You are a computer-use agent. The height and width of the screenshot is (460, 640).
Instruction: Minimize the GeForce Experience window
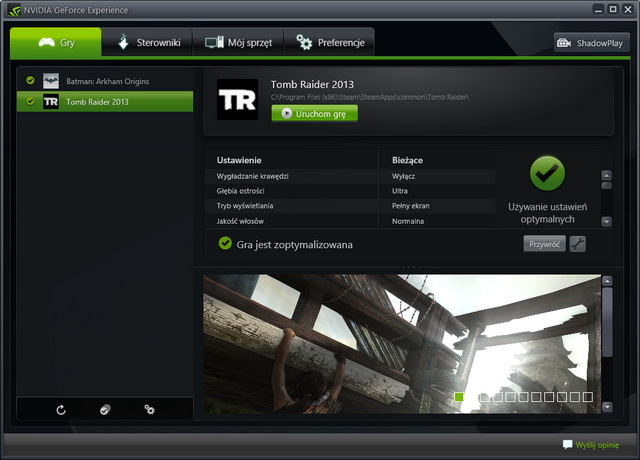(598, 9)
